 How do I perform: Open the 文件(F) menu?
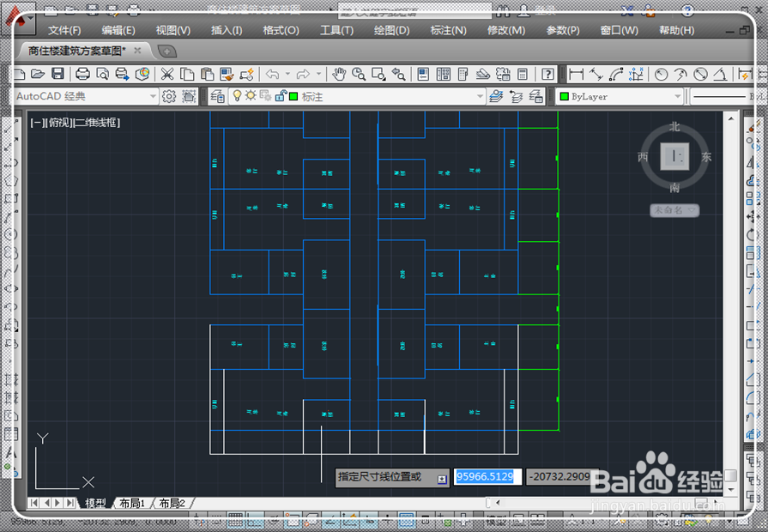64,30
